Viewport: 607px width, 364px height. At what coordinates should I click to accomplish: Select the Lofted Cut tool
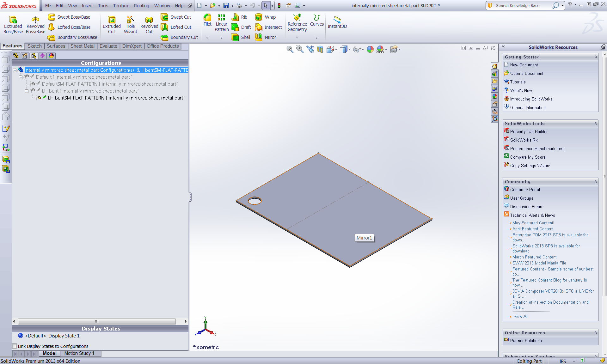click(176, 27)
